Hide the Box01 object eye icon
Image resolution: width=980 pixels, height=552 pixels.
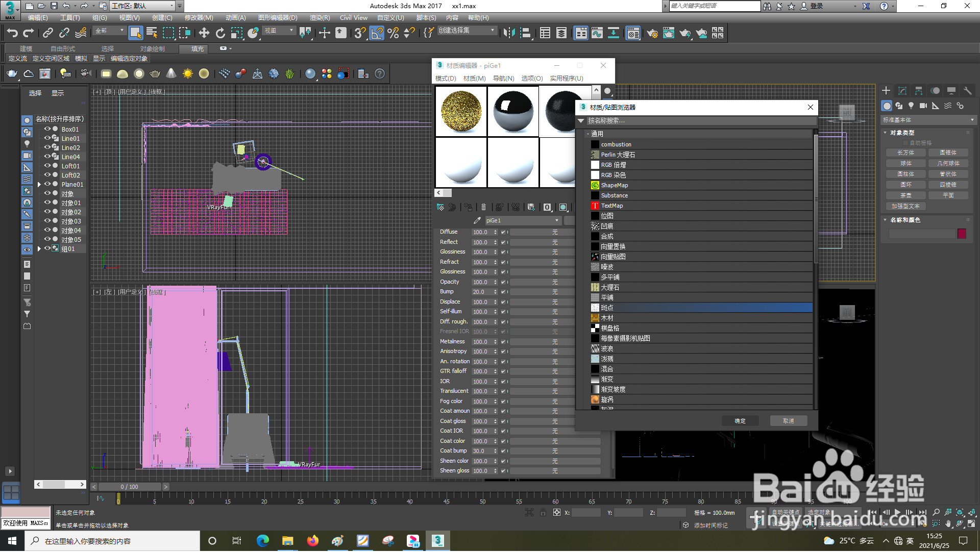(x=47, y=129)
